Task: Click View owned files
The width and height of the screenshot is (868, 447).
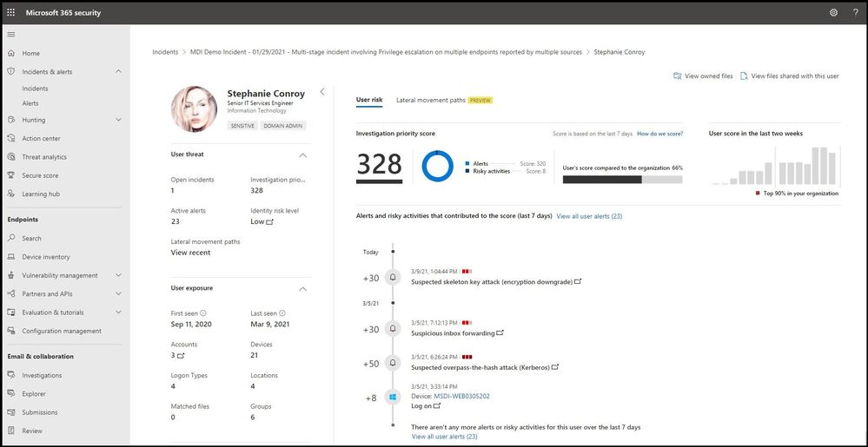Action: (703, 76)
